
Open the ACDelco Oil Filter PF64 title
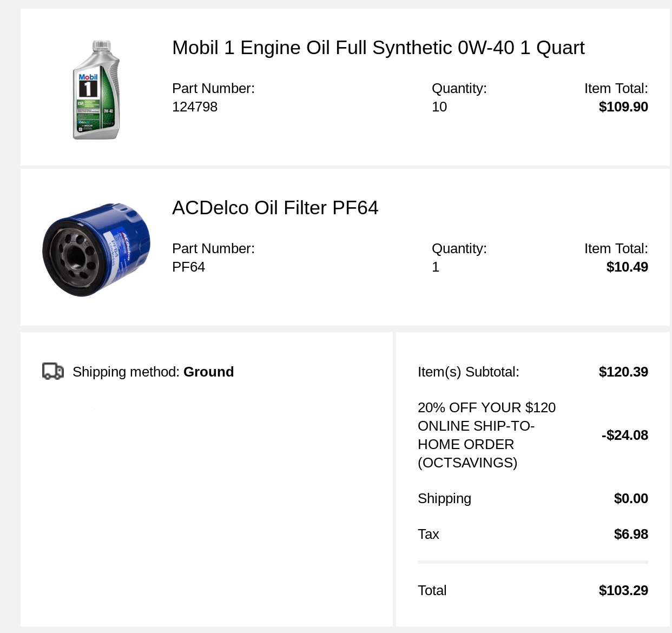pos(275,208)
